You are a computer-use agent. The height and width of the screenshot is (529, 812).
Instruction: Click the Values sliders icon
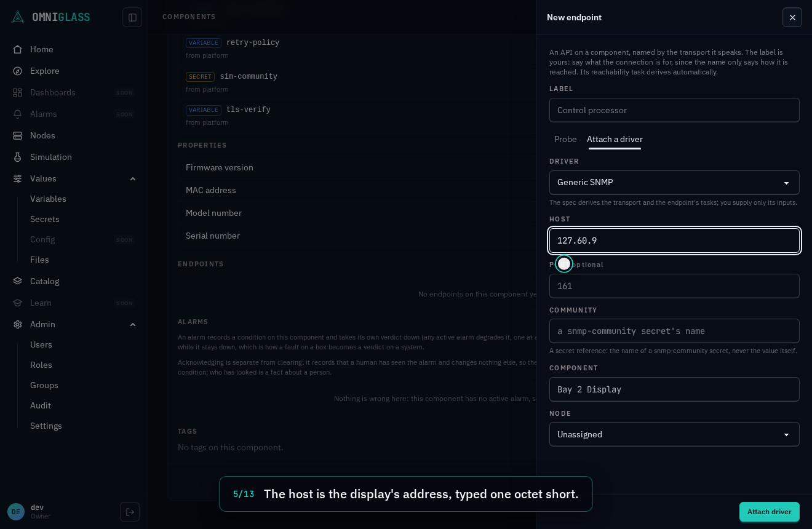(18, 178)
